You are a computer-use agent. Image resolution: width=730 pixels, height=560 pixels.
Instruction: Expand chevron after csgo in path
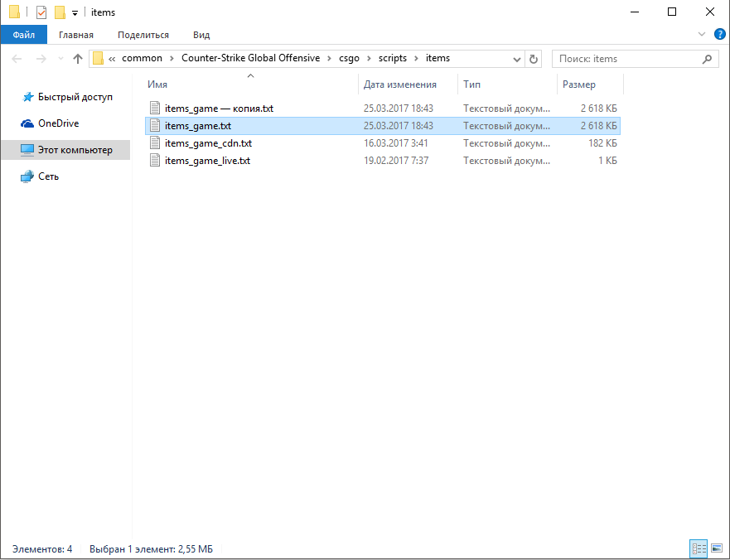[x=369, y=59]
